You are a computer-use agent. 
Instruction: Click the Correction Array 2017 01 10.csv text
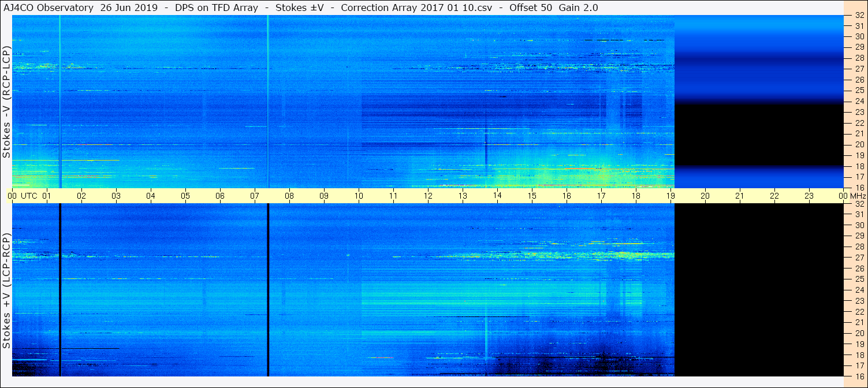click(416, 8)
